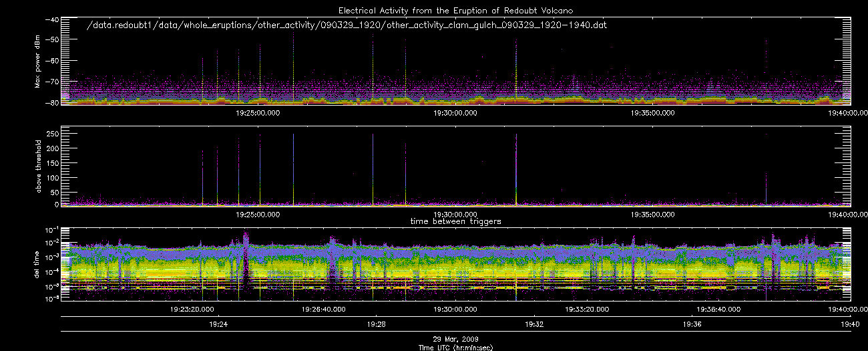868x351 pixels.
Task: Click the 19:40 label on the bottom time axis
Action: point(850,324)
